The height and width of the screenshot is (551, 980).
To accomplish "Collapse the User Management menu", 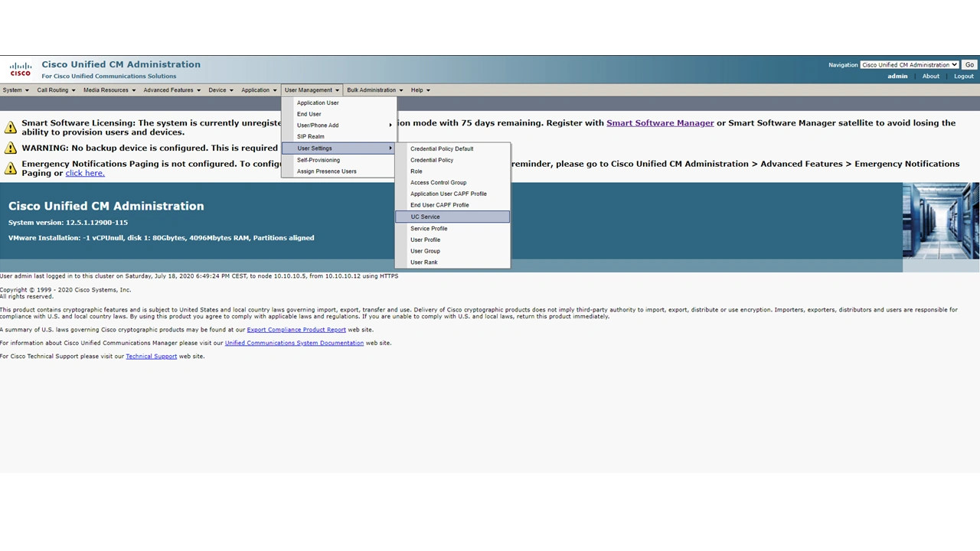I will coord(312,90).
